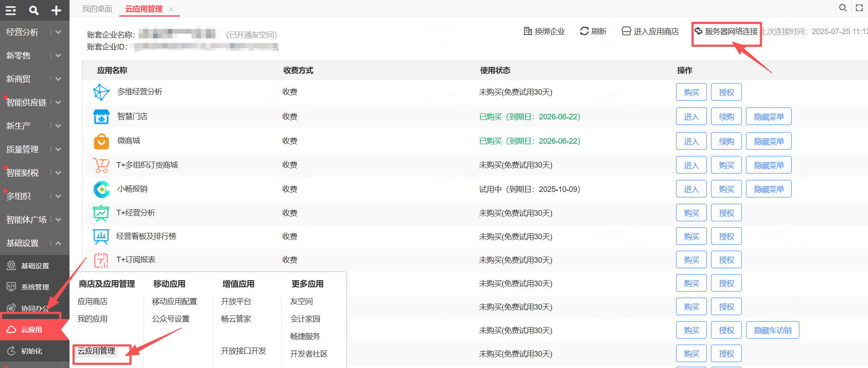This screenshot has width=868, height=368.
Task: Click the 换绑企业 button
Action: click(x=544, y=31)
